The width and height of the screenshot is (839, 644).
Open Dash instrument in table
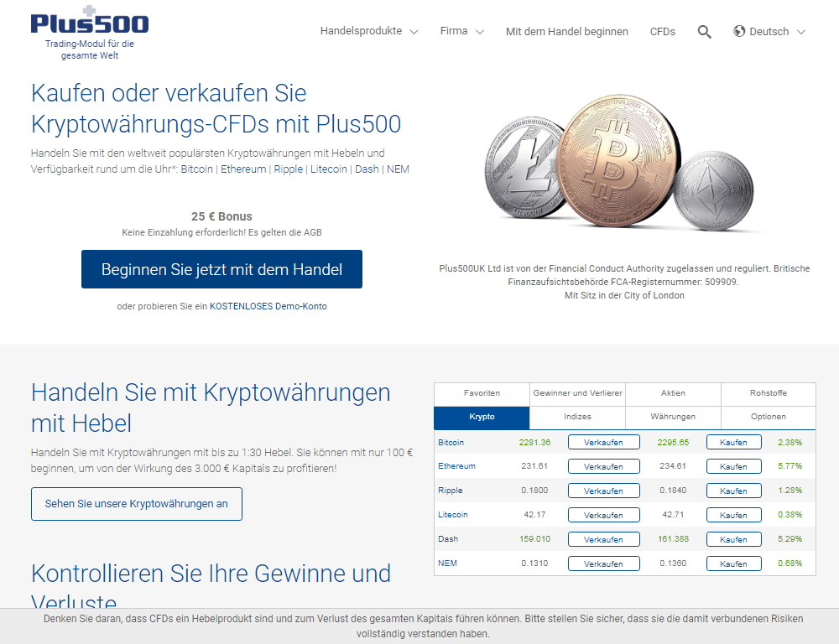point(448,539)
